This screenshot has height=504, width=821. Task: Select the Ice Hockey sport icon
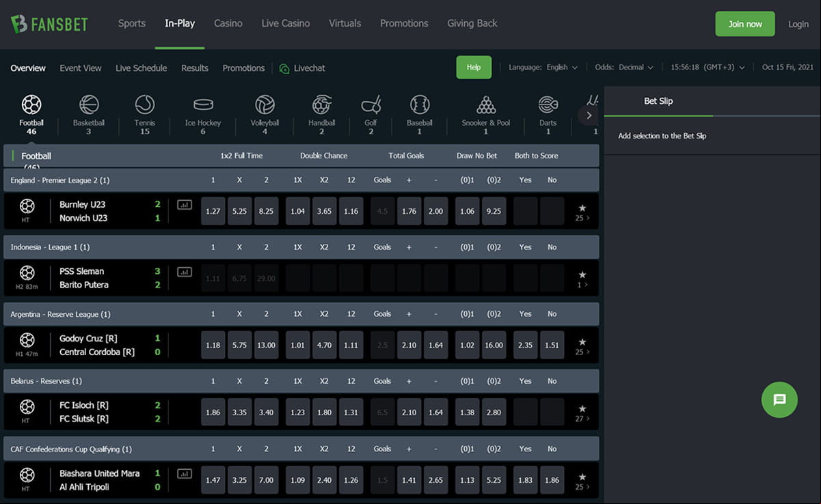[x=203, y=104]
